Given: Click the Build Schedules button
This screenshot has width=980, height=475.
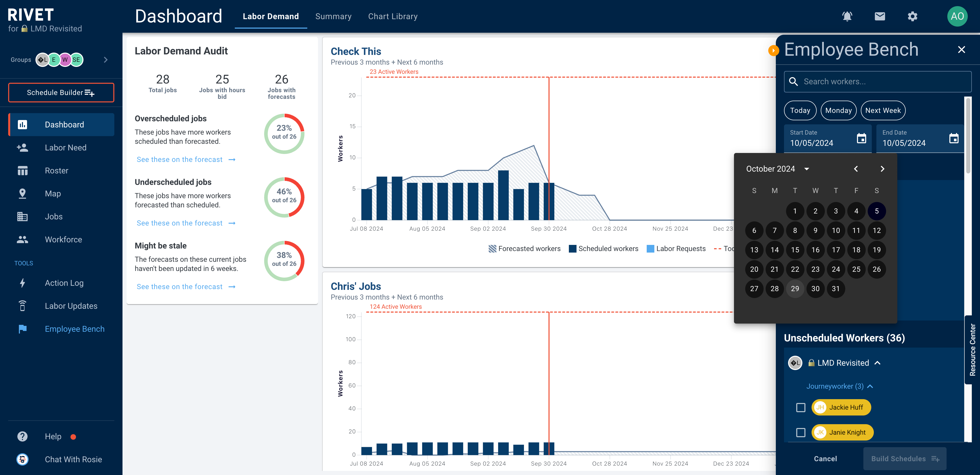Looking at the screenshot, I should 905,459.
